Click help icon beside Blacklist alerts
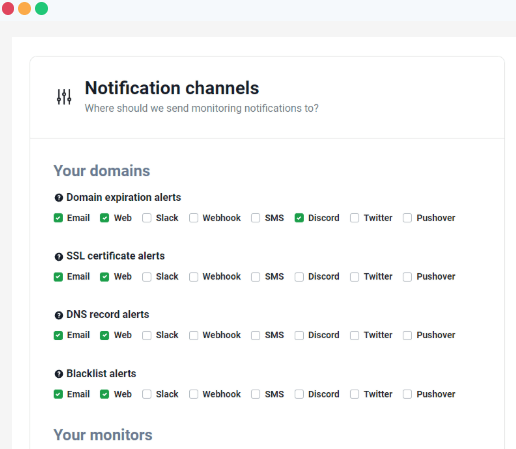516x449 pixels. pos(59,374)
